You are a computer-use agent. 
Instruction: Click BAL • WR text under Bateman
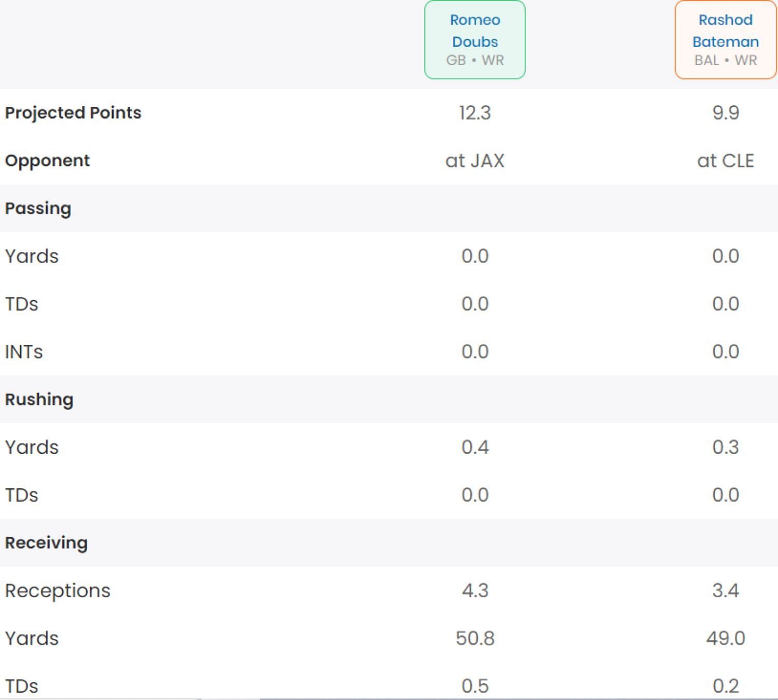pyautogui.click(x=725, y=61)
